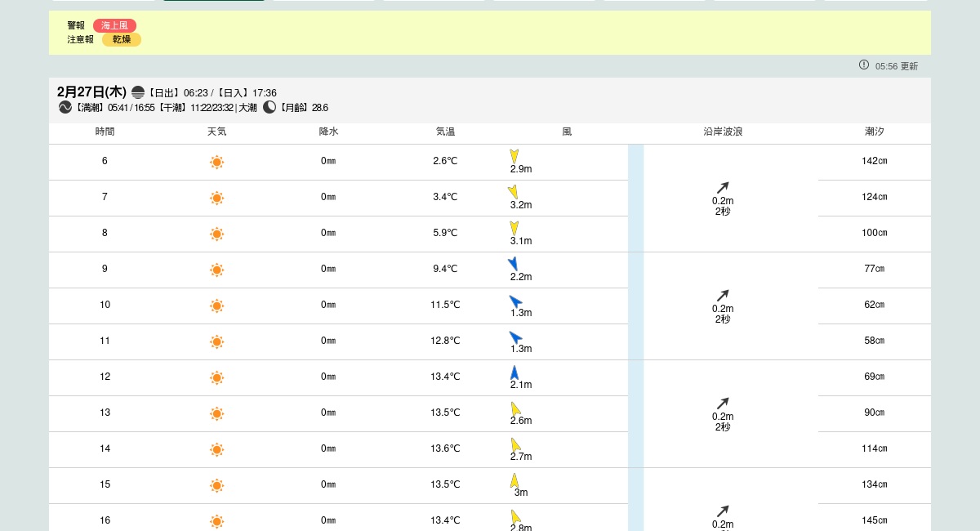Viewport: 980px width, 531px height.
Task: Click the 13.6℃ temperature value
Action: tap(445, 448)
